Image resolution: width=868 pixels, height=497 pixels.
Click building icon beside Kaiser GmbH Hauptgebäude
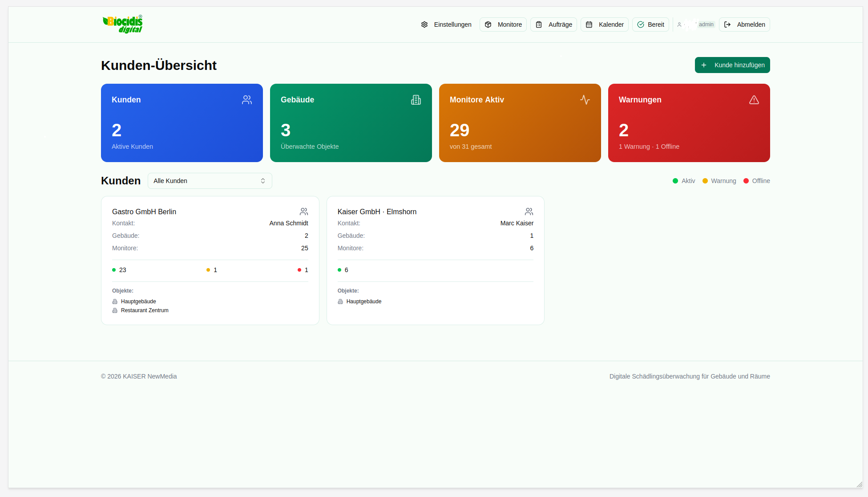pos(340,301)
